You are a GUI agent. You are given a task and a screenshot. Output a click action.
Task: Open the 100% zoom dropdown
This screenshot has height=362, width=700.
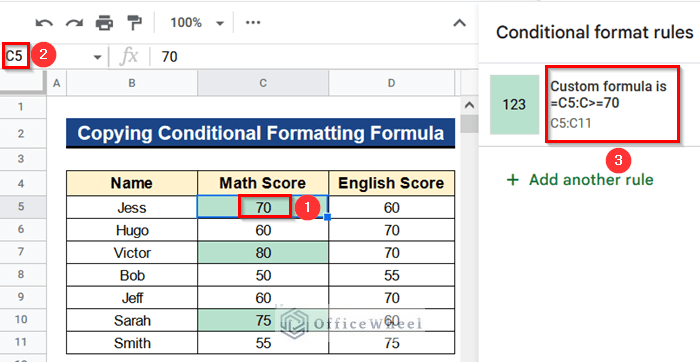(197, 23)
